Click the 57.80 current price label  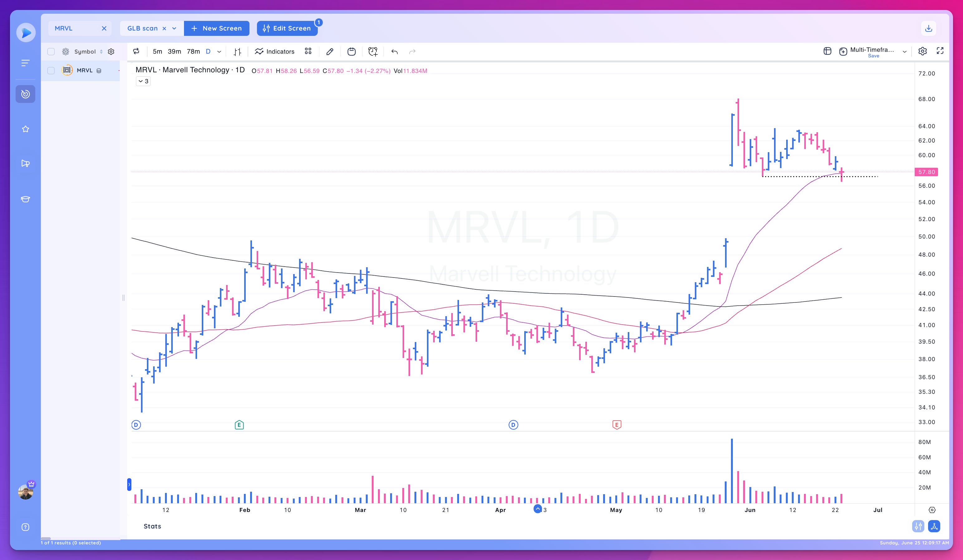point(926,172)
